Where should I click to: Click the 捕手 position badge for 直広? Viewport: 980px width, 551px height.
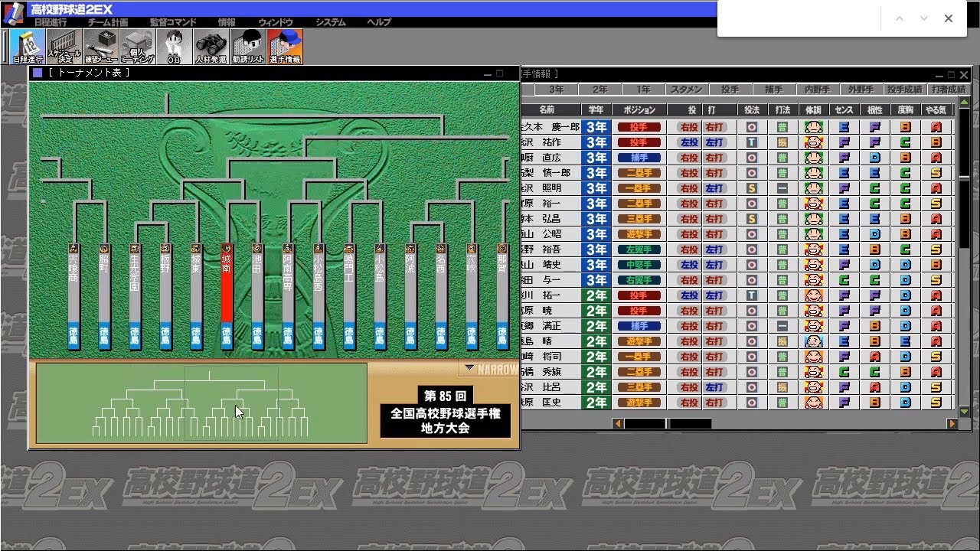(639, 158)
